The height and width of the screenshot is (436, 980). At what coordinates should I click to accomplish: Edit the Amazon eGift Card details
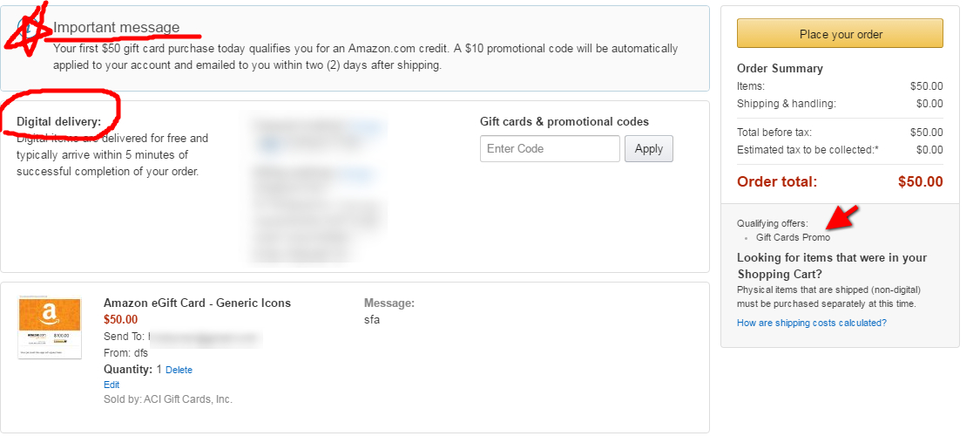[112, 385]
